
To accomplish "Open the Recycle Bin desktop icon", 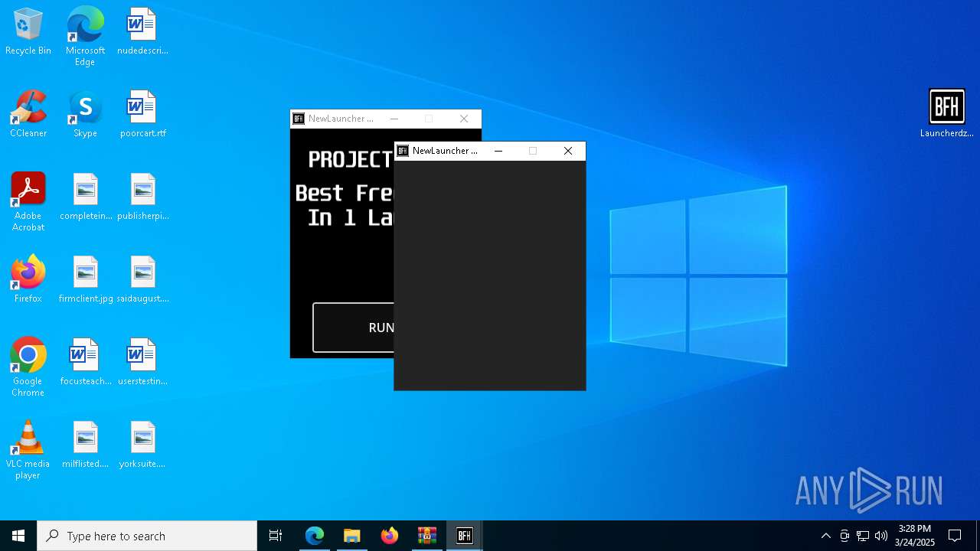I will click(x=28, y=32).
